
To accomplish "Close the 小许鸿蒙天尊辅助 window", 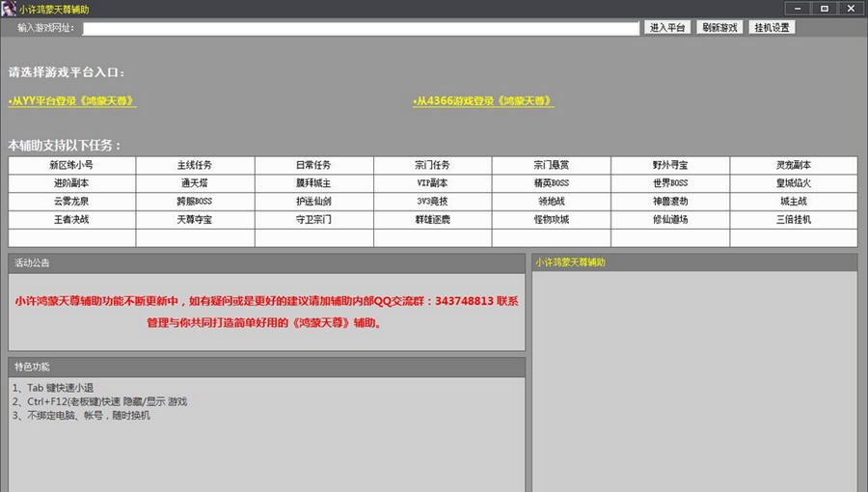I will (851, 9).
